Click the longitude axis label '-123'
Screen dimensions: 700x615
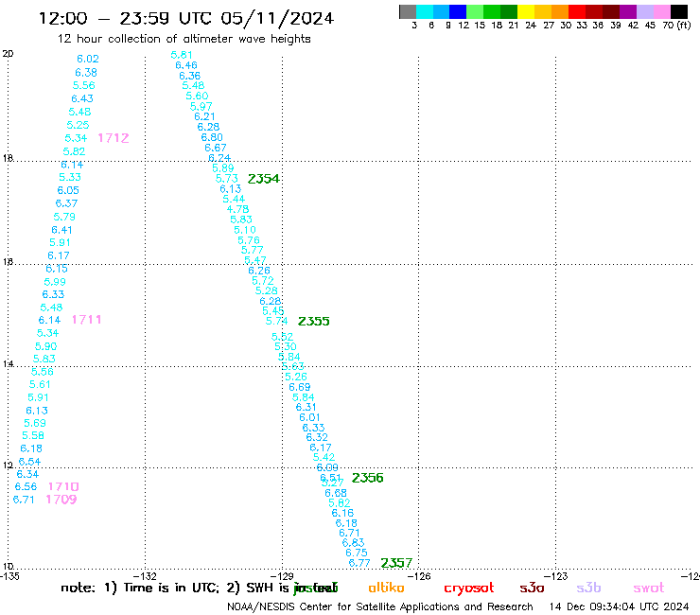(557, 576)
